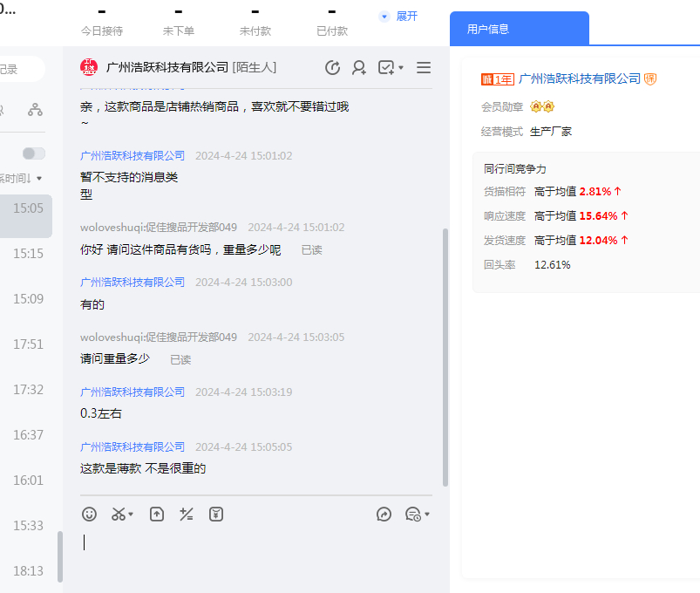Open the quick reply timer dropdown
This screenshot has width=700, height=593.
point(418,515)
